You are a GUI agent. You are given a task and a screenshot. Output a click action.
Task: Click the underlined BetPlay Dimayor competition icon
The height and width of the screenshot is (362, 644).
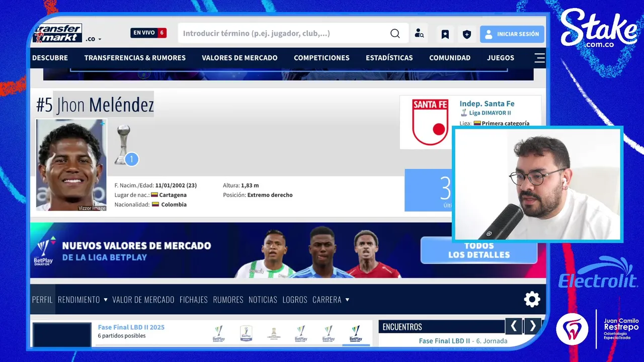(x=356, y=334)
